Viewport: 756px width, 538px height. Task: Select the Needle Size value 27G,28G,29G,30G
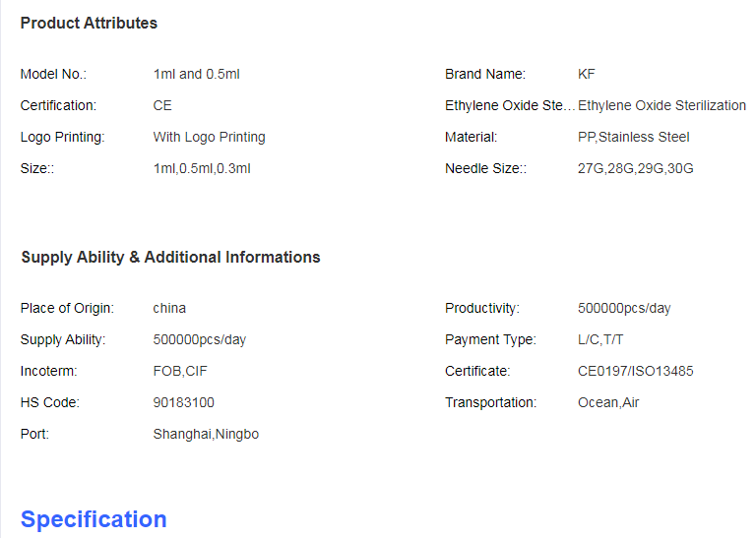point(636,168)
